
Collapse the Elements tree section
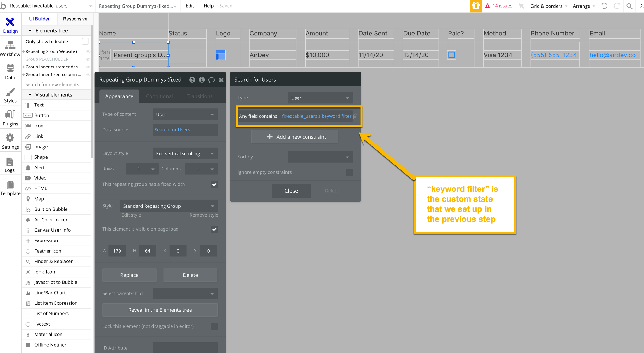[30, 30]
